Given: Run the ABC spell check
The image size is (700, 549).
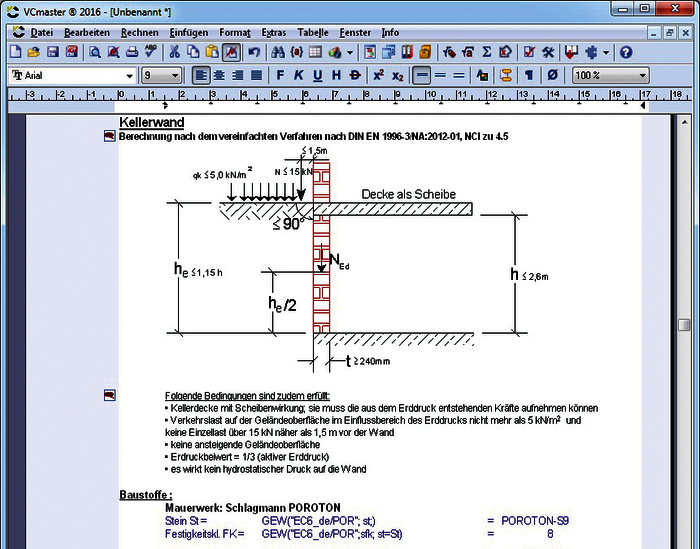Looking at the screenshot, I should 151,52.
